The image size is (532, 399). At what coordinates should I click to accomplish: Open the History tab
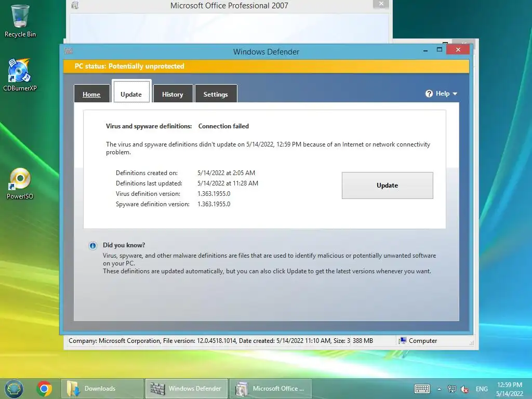click(x=172, y=94)
